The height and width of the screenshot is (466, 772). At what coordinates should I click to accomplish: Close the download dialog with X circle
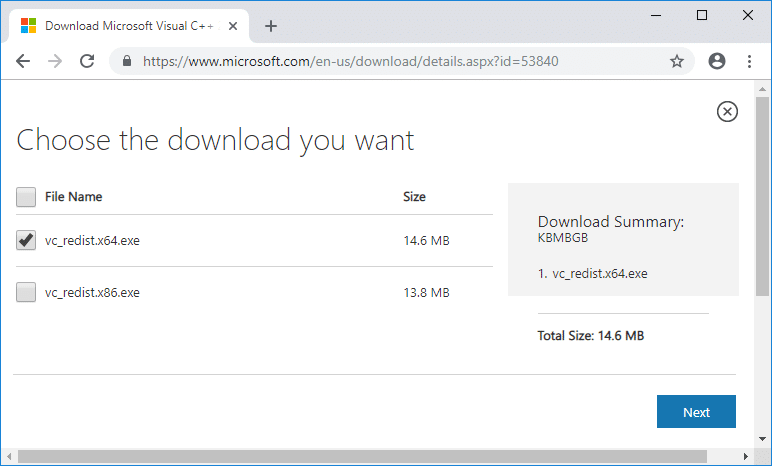[x=727, y=112]
